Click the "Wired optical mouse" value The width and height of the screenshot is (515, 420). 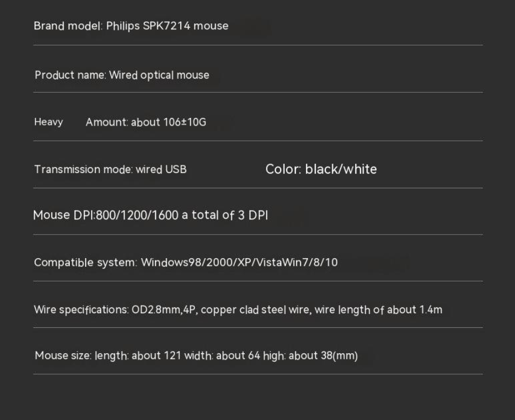(159, 75)
